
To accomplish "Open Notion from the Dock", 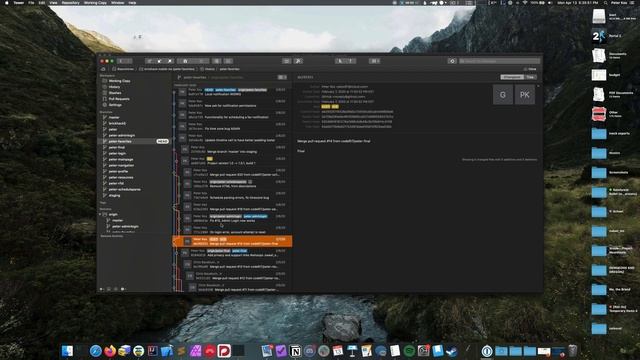I will [x=295, y=351].
